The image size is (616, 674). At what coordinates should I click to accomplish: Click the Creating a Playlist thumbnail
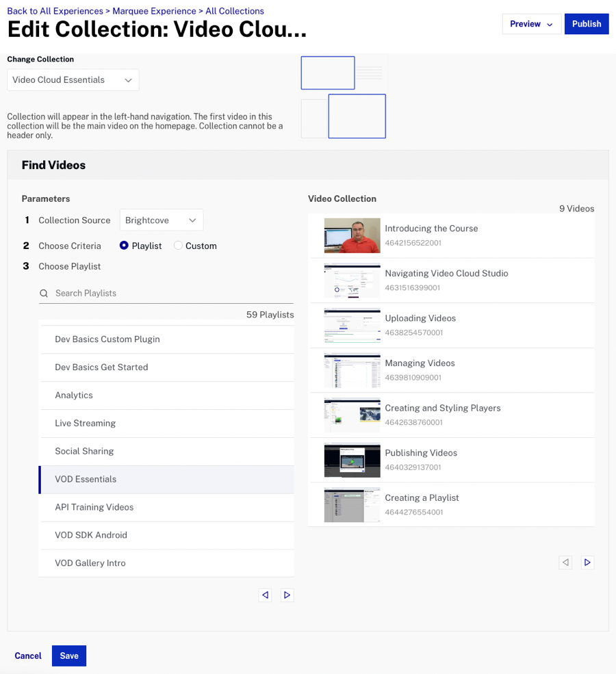[352, 505]
